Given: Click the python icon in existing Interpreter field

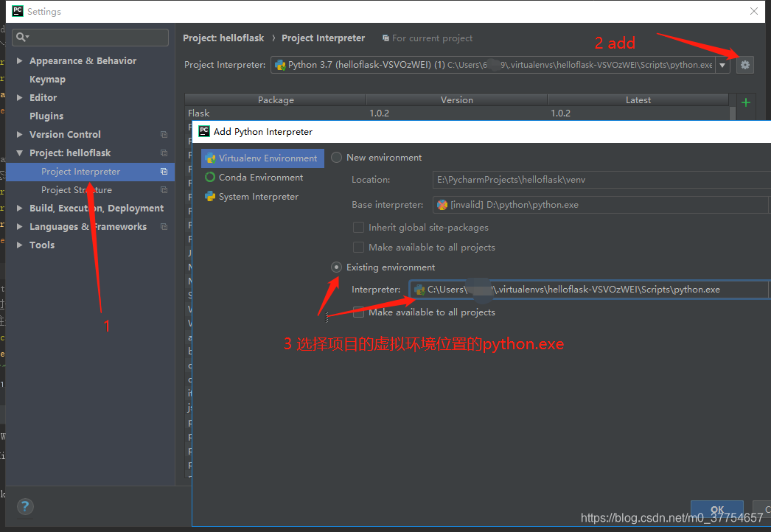Looking at the screenshot, I should pos(419,290).
